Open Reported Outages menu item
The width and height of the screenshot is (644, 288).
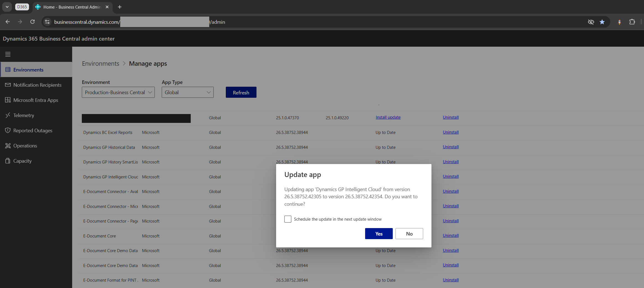[x=36, y=130]
